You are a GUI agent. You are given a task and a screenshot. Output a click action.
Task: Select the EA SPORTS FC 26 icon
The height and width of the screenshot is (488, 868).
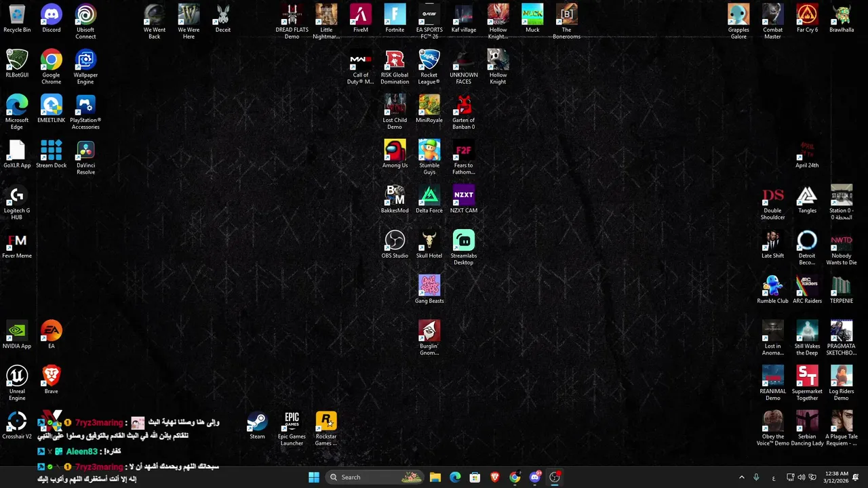pyautogui.click(x=429, y=22)
